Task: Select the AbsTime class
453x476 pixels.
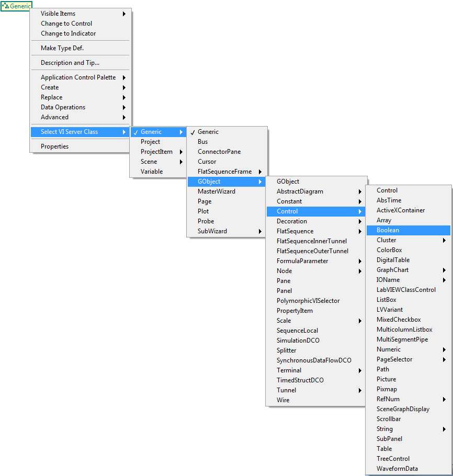Action: (409, 200)
